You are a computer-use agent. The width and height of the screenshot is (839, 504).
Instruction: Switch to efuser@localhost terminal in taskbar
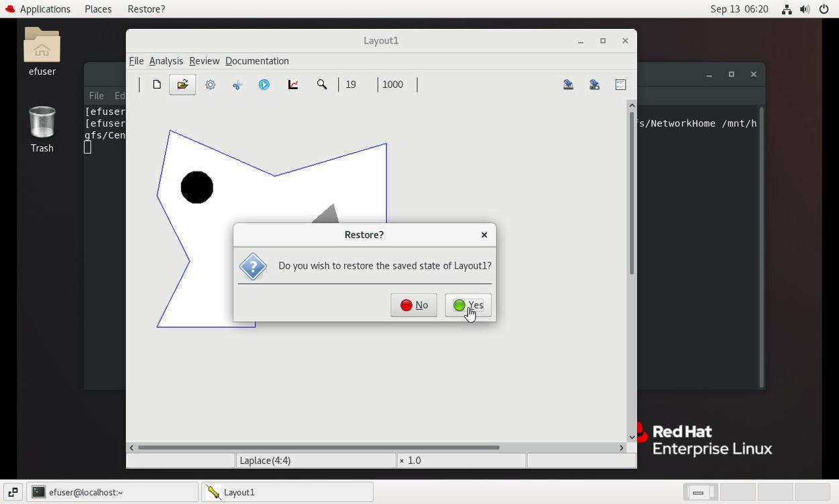point(113,492)
